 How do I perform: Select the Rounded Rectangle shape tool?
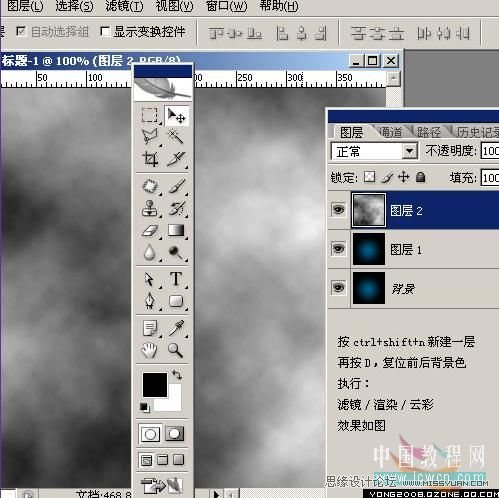tap(176, 301)
